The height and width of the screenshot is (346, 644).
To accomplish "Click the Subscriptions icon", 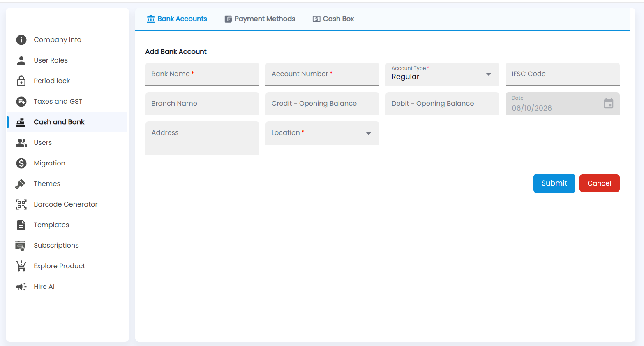I will (x=21, y=246).
